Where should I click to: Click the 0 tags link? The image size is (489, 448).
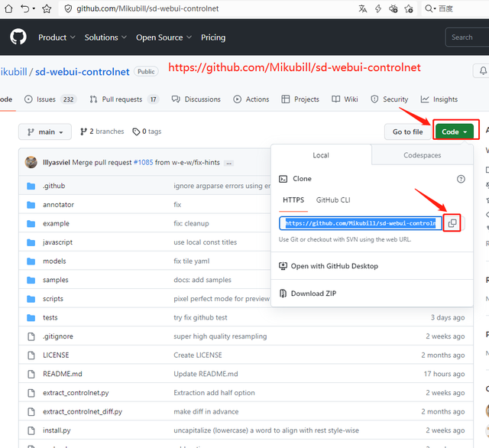point(147,131)
